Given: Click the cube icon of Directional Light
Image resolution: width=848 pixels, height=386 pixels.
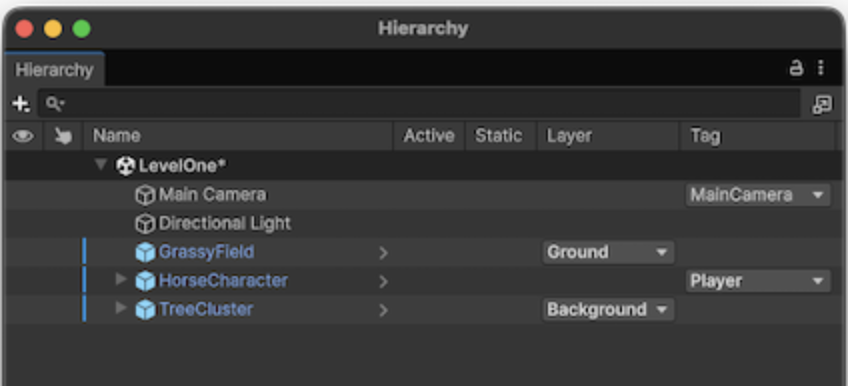Looking at the screenshot, I should 145,223.
